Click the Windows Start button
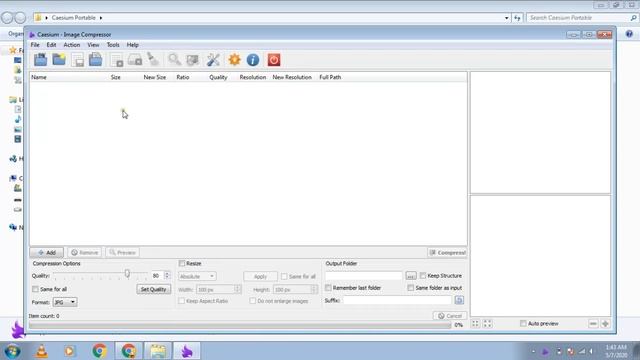 [x=12, y=351]
